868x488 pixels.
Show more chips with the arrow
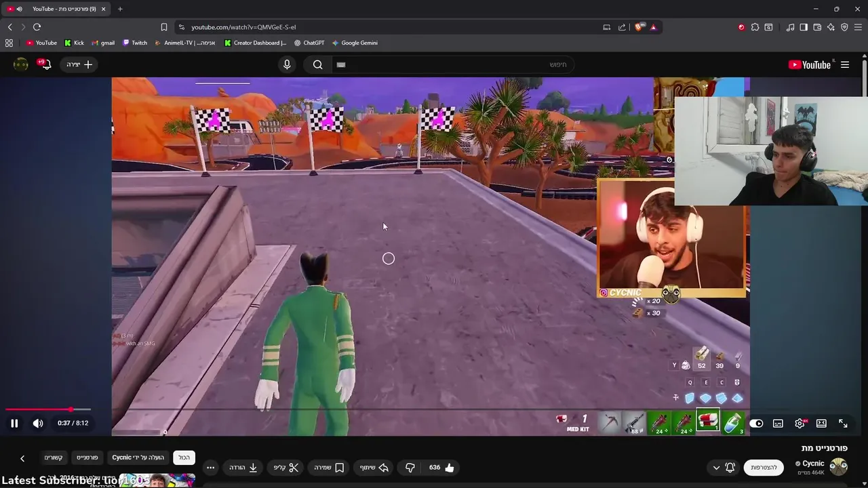tap(22, 458)
